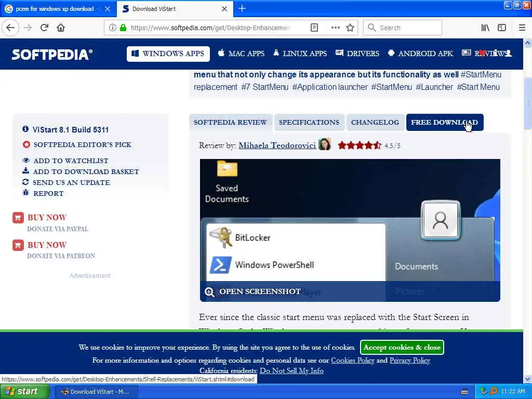This screenshot has width=532, height=399.
Task: Switch to Softpedia Review tab
Action: coord(230,123)
